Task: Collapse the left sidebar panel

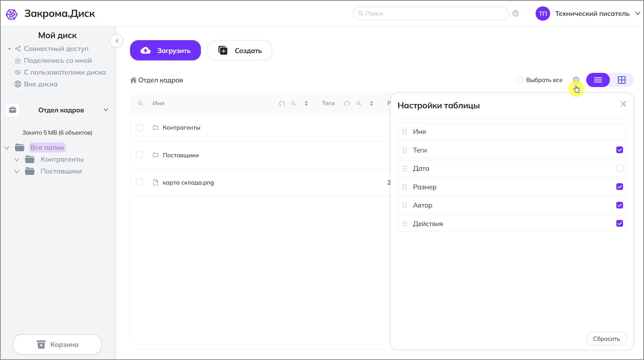Action: (117, 41)
